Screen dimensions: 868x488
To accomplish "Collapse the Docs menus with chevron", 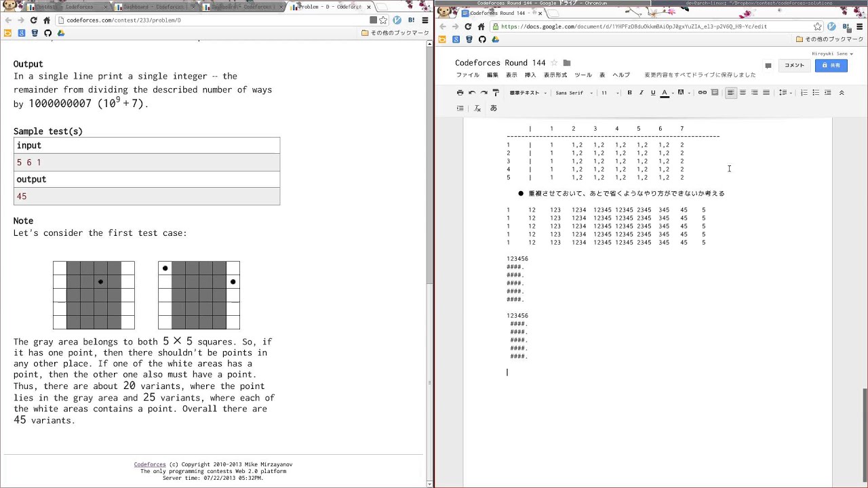I will point(842,93).
